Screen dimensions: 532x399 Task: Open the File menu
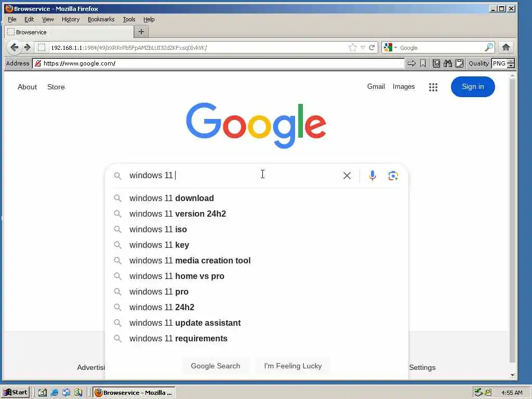[12, 19]
